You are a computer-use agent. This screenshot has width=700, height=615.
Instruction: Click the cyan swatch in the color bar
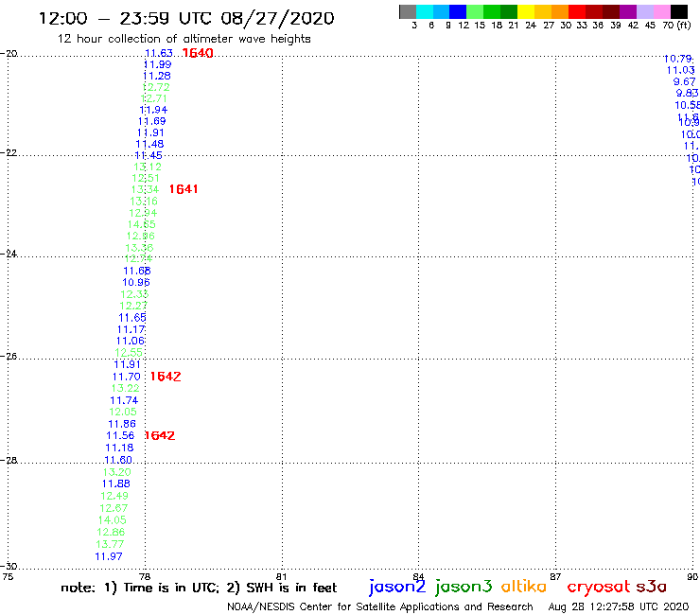pyautogui.click(x=425, y=11)
